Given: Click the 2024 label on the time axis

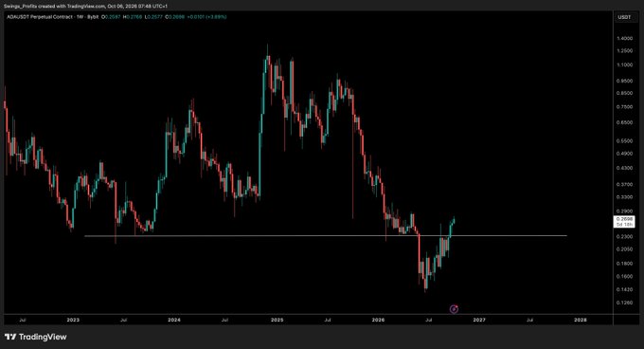Looking at the screenshot, I should 174,320.
